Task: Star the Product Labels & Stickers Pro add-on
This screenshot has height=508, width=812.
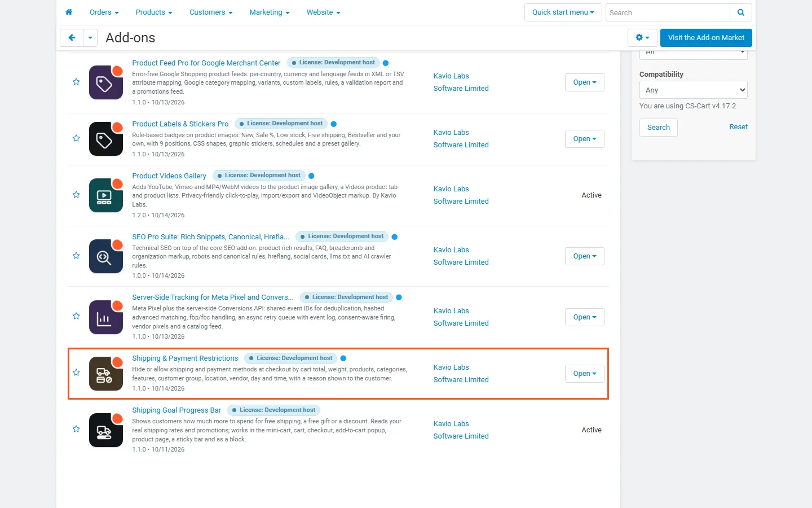Action: 76,138
